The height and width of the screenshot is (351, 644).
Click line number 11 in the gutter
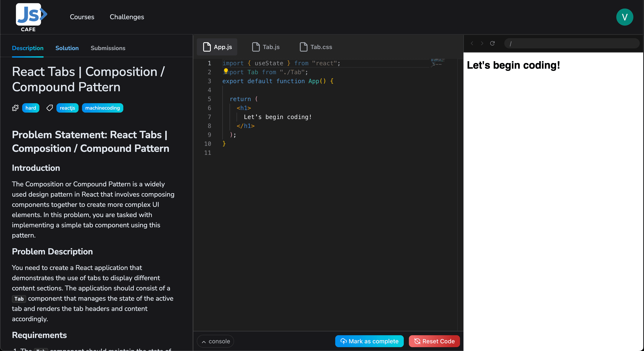(x=207, y=153)
